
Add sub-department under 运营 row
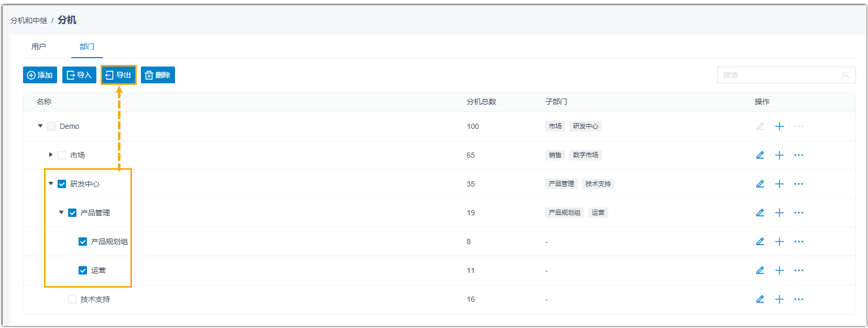[x=779, y=270]
